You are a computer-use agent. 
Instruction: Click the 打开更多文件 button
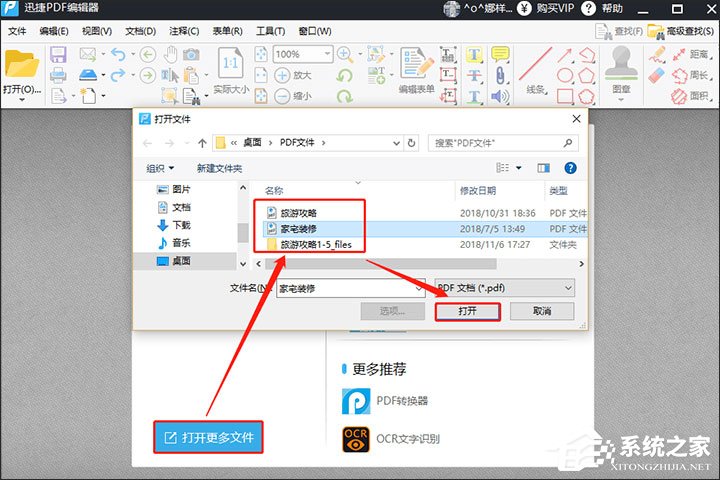(208, 437)
